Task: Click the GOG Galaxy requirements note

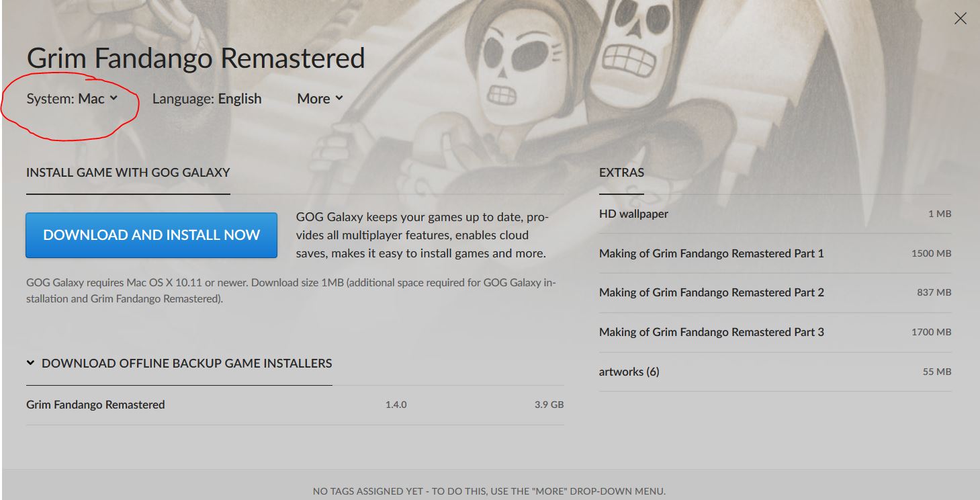Action: click(291, 290)
